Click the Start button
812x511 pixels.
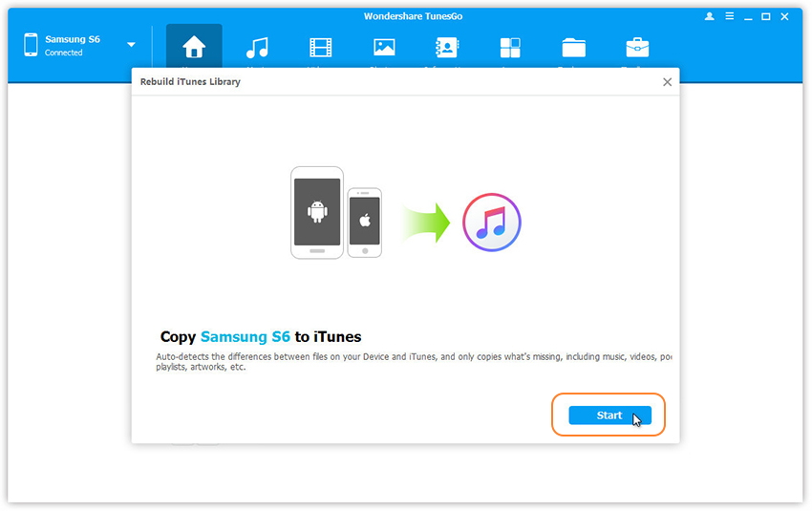[x=609, y=415]
